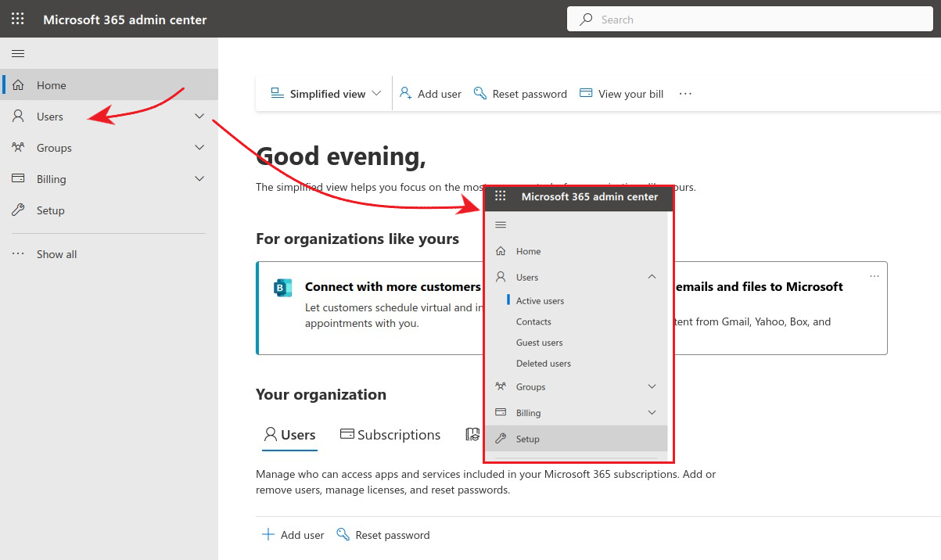
Task: Open the app launcher waffle in main header
Action: pyautogui.click(x=17, y=19)
